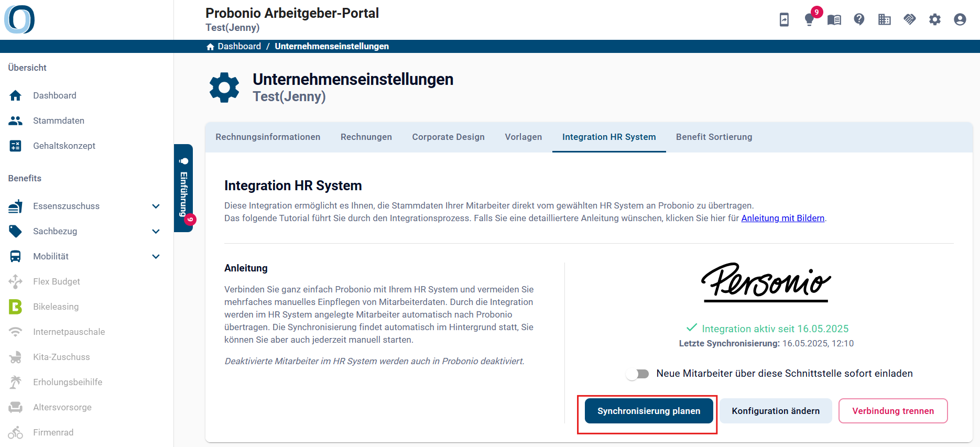
Task: Open the user account profile icon
Action: coord(960,19)
